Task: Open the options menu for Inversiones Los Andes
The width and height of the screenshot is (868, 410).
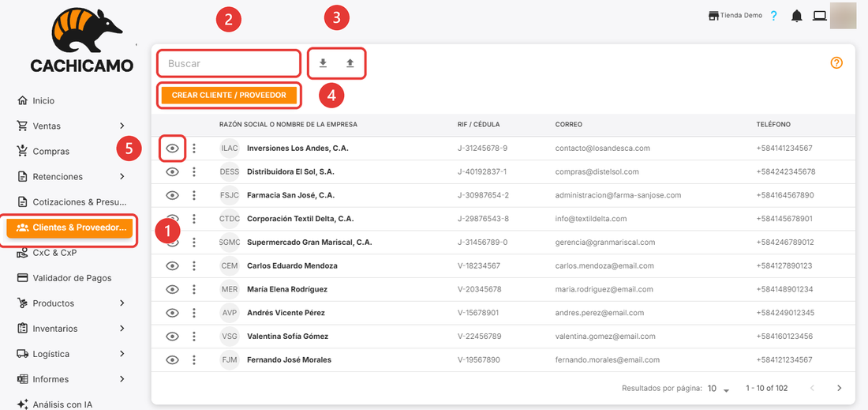Action: pyautogui.click(x=194, y=149)
